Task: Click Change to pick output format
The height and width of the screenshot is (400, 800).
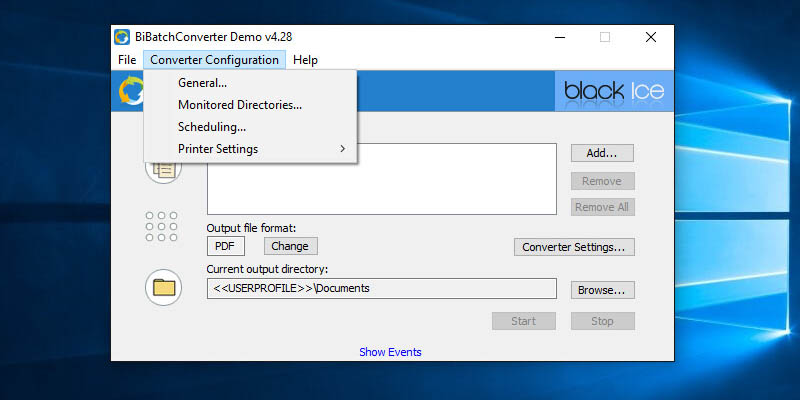Action: 290,246
